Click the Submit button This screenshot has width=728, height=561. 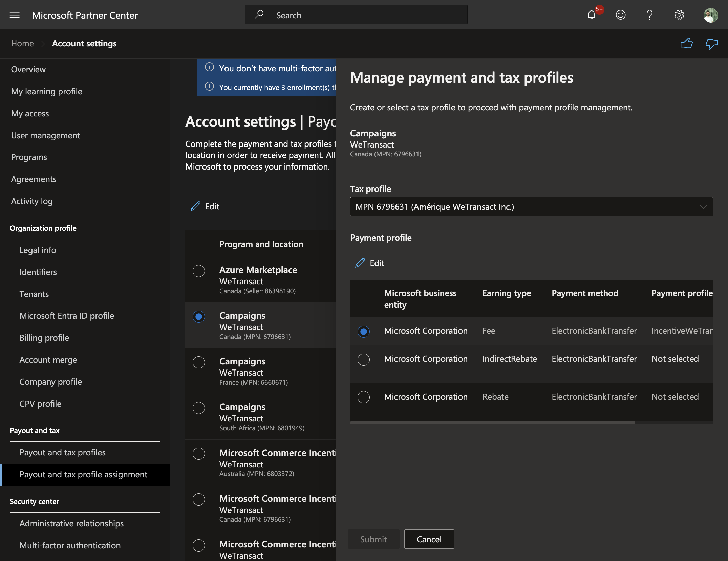[x=373, y=539]
